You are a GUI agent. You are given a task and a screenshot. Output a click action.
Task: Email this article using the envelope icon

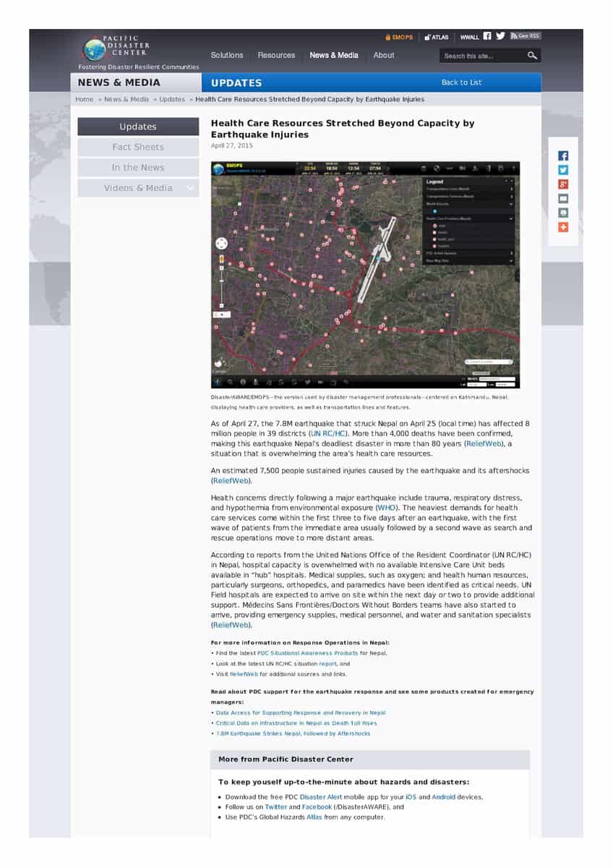coord(563,199)
